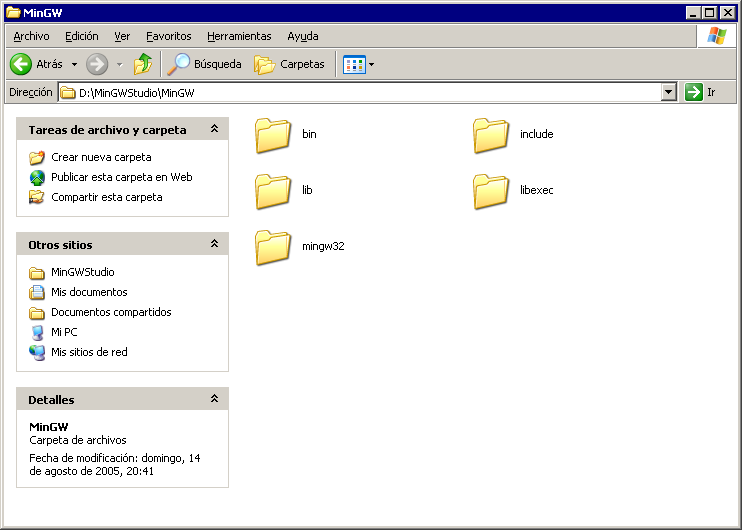742x530 pixels.
Task: Open the Ver menu
Action: (122, 36)
